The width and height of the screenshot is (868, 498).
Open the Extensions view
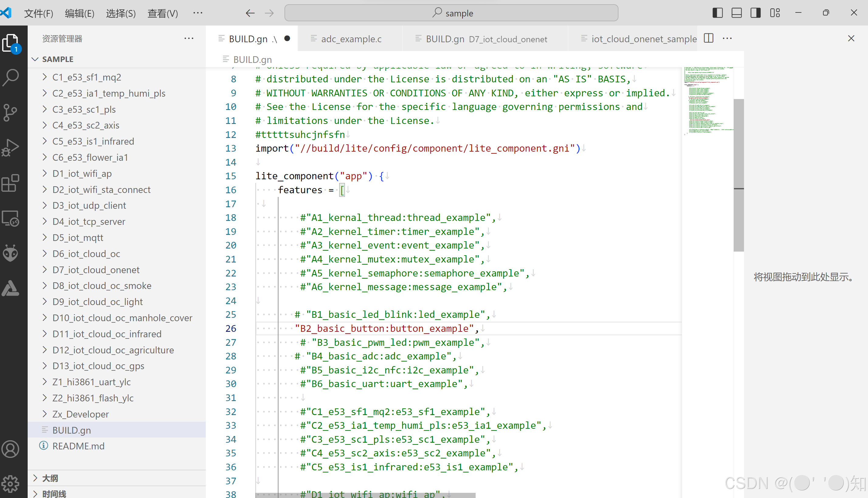pyautogui.click(x=11, y=183)
